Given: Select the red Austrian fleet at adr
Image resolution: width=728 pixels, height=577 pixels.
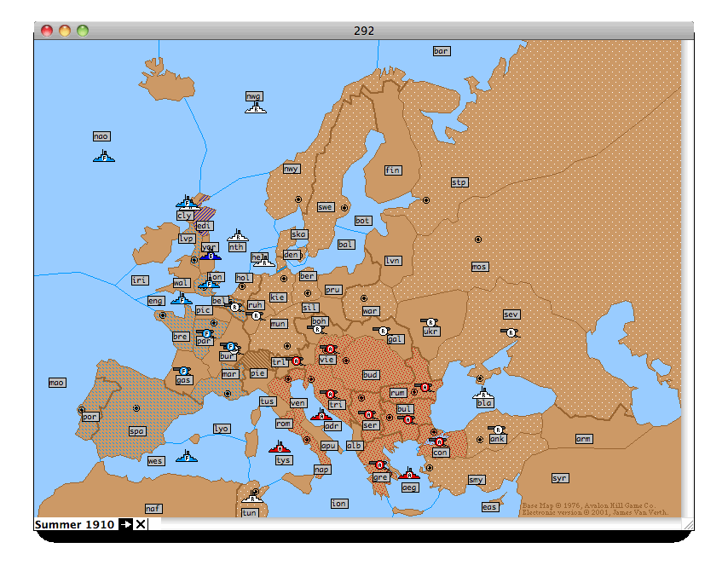Looking at the screenshot, I should pos(321,414).
